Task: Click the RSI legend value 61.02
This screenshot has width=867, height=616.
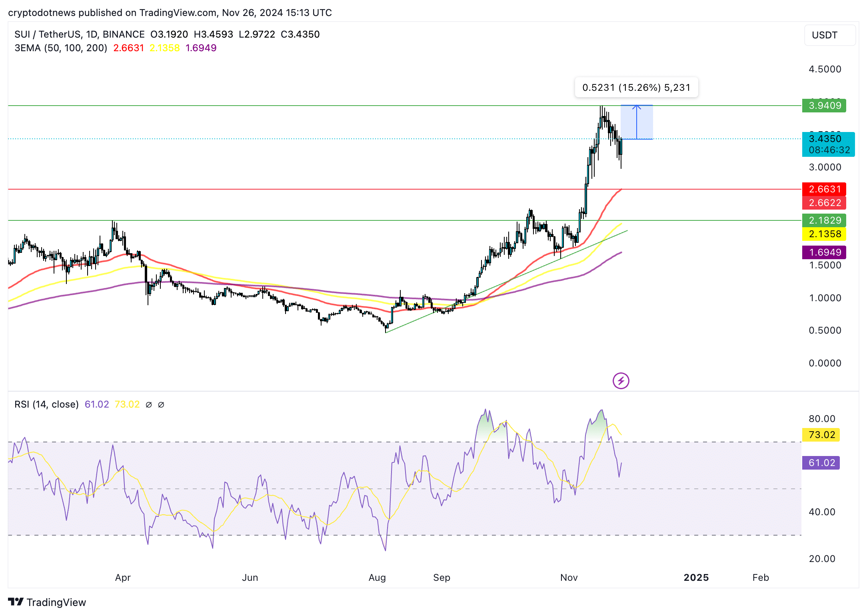Action: (97, 404)
